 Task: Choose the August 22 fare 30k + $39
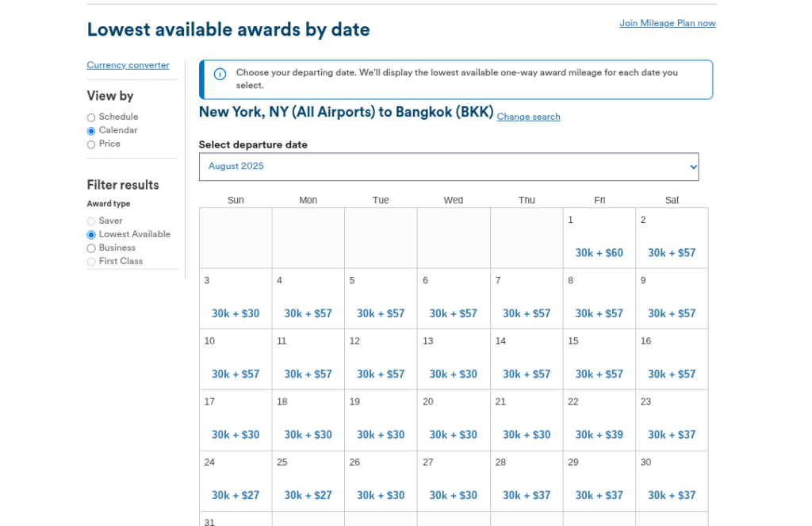pyautogui.click(x=599, y=435)
